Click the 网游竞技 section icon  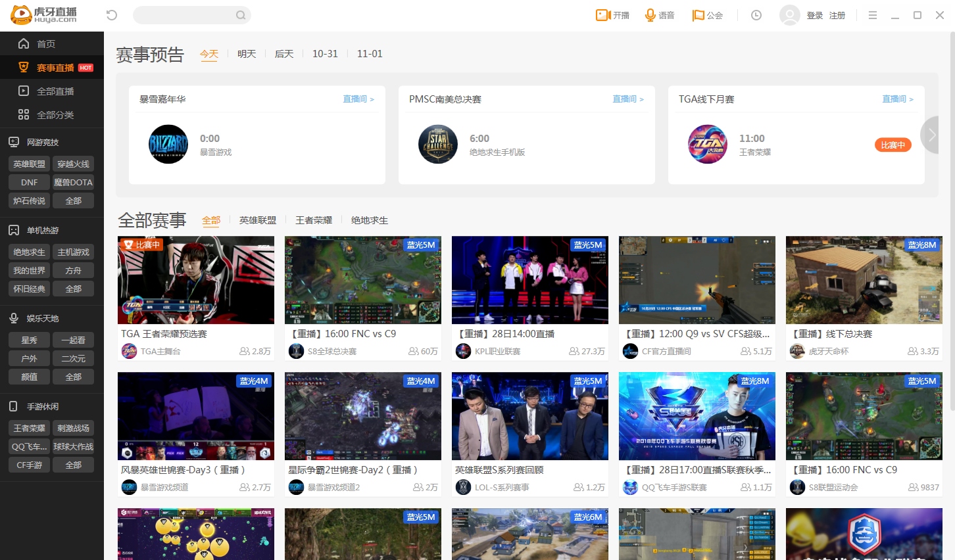13,142
